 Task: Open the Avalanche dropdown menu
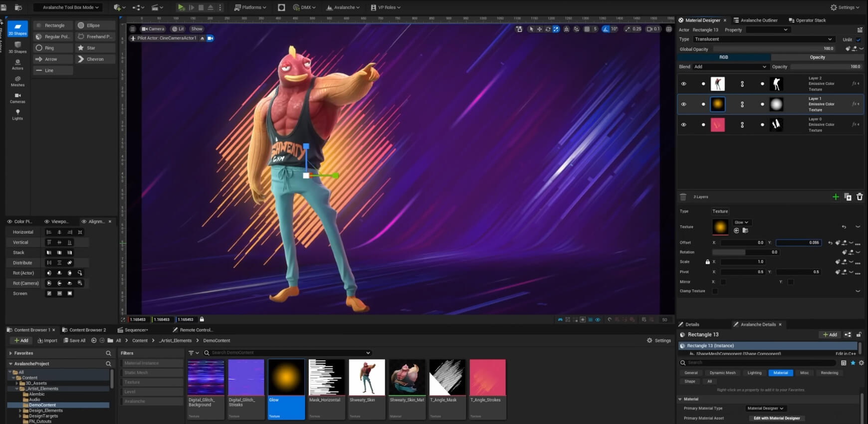point(343,7)
